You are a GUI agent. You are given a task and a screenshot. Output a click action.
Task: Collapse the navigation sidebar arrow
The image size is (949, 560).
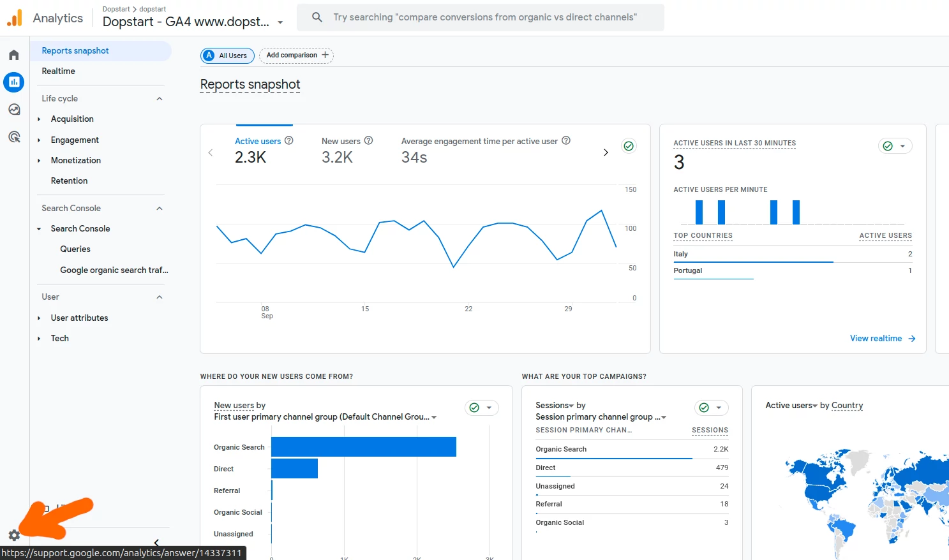click(156, 543)
